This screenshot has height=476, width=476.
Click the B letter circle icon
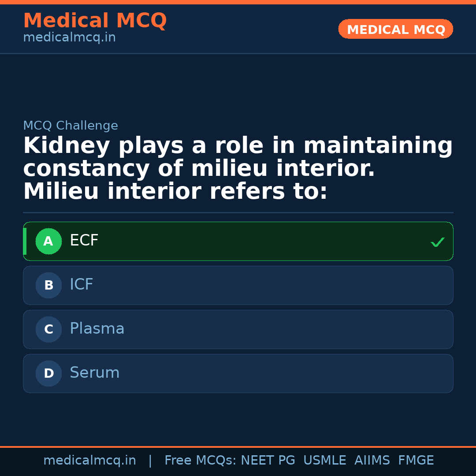48,286
